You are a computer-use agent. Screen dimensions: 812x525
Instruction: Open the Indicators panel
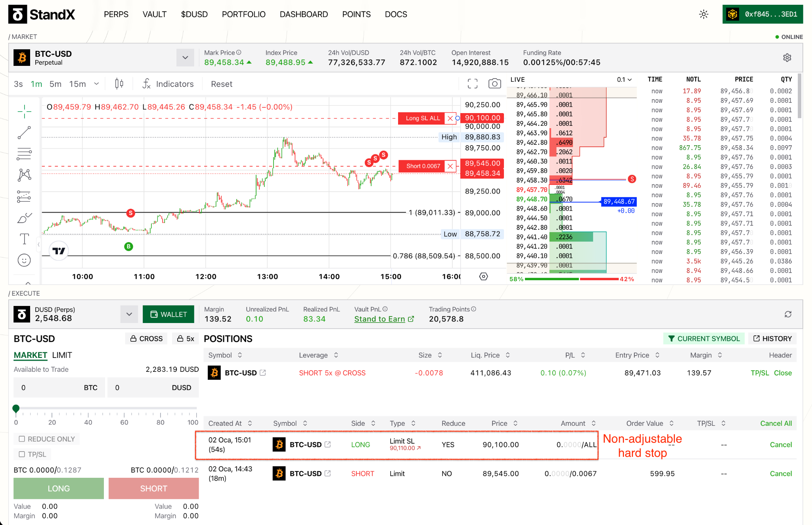(168, 84)
